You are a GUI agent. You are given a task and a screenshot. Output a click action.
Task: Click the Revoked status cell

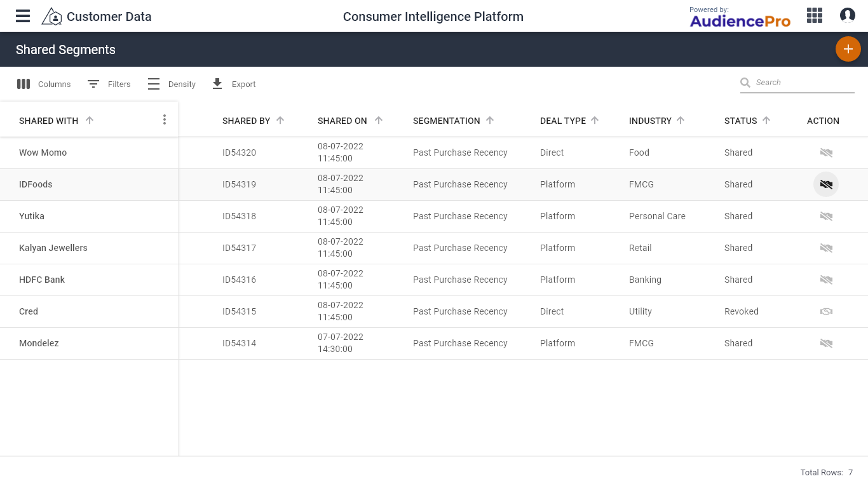tap(742, 311)
